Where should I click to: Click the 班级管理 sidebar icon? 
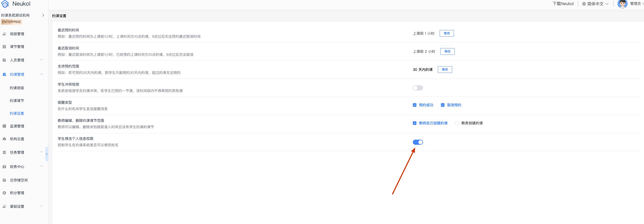click(4, 34)
